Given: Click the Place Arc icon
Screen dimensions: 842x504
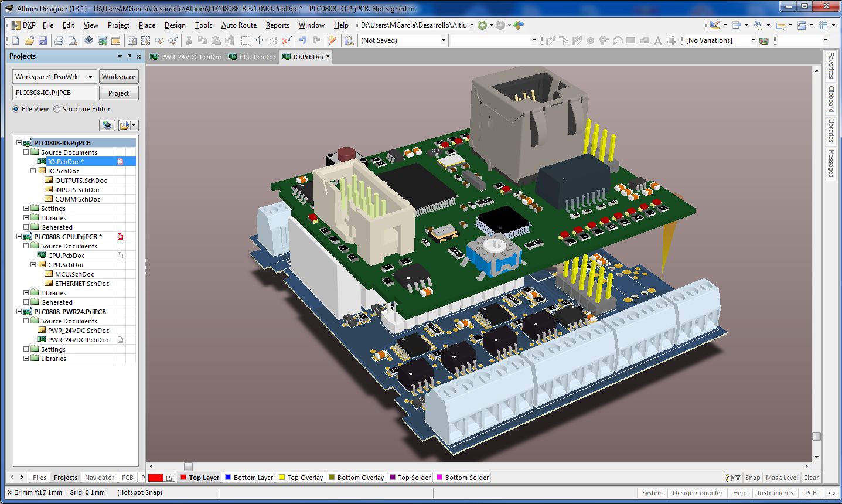Looking at the screenshot, I should point(618,40).
